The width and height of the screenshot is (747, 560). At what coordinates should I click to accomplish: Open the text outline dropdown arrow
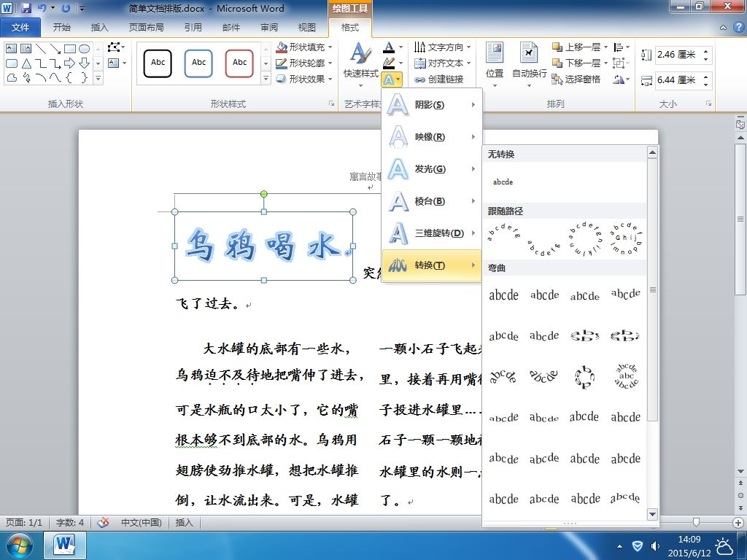point(400,63)
